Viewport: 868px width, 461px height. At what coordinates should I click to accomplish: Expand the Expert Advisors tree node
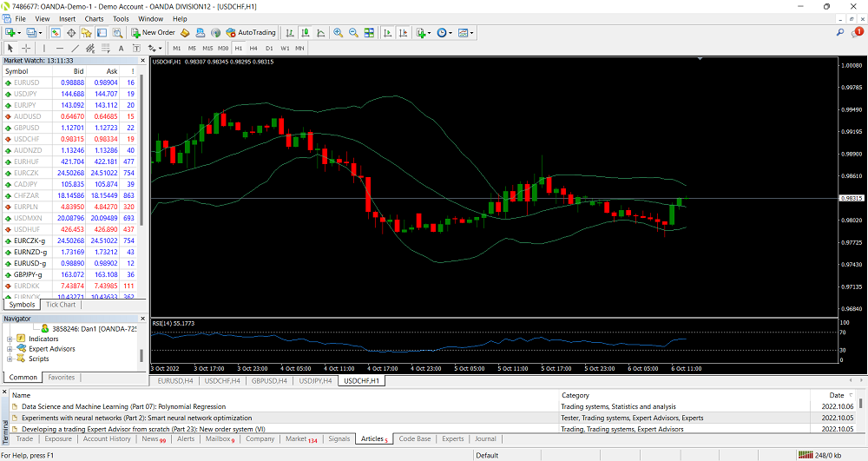pos(10,349)
